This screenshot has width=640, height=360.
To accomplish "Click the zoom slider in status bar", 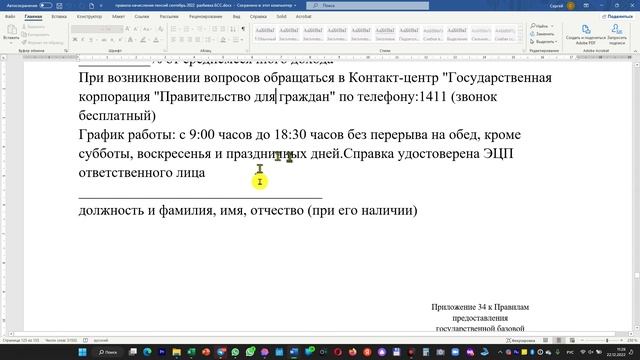I will pyautogui.click(x=601, y=340).
